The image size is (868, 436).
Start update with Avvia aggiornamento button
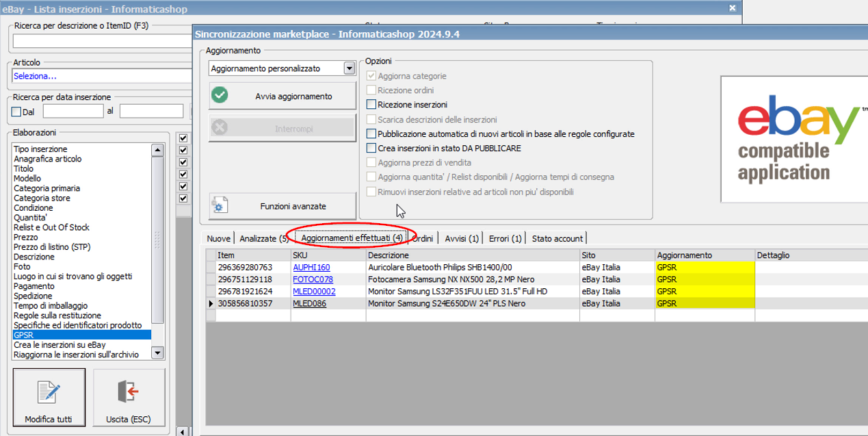tap(282, 97)
